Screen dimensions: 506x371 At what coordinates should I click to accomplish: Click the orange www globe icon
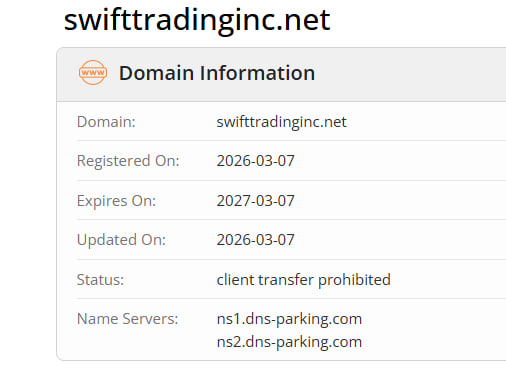coord(93,72)
